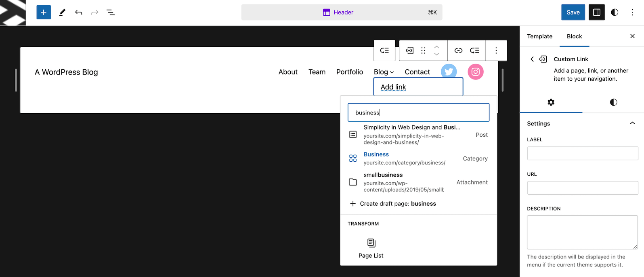
Task: Select the edit tools pencil icon
Action: pos(62,12)
